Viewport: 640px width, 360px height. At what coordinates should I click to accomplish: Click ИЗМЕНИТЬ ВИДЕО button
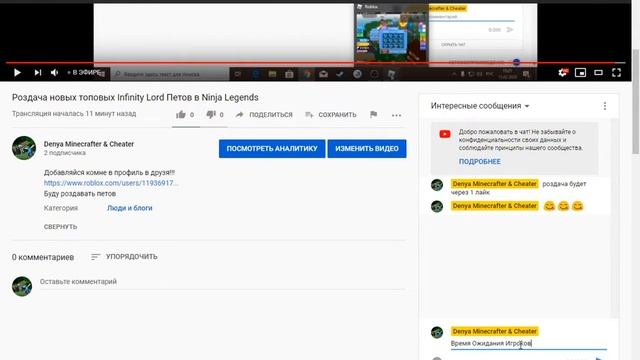tap(367, 149)
